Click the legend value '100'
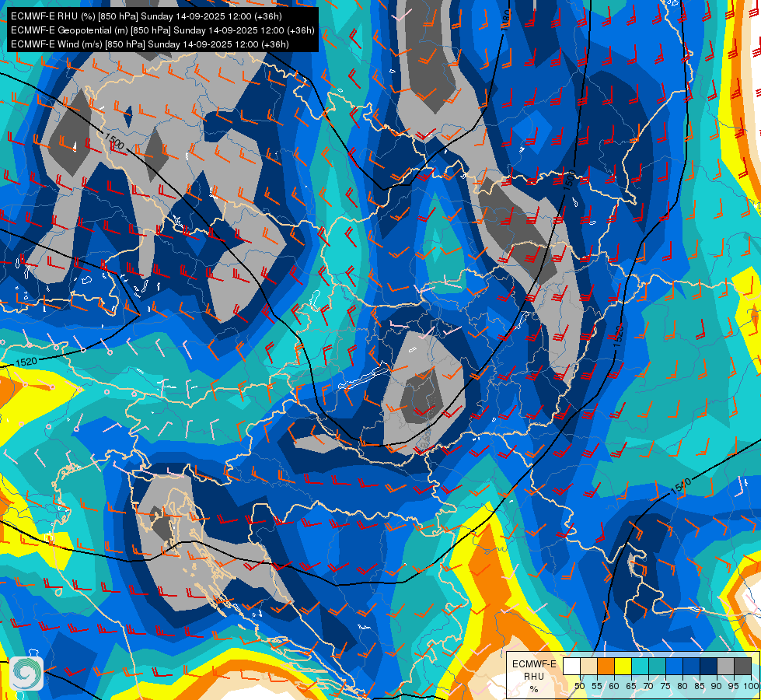Image resolution: width=761 pixels, height=700 pixels. pos(752,687)
